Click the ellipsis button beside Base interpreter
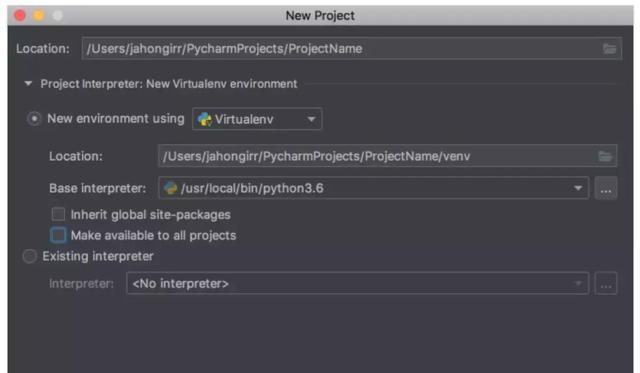Image resolution: width=640 pixels, height=373 pixels. 606,188
